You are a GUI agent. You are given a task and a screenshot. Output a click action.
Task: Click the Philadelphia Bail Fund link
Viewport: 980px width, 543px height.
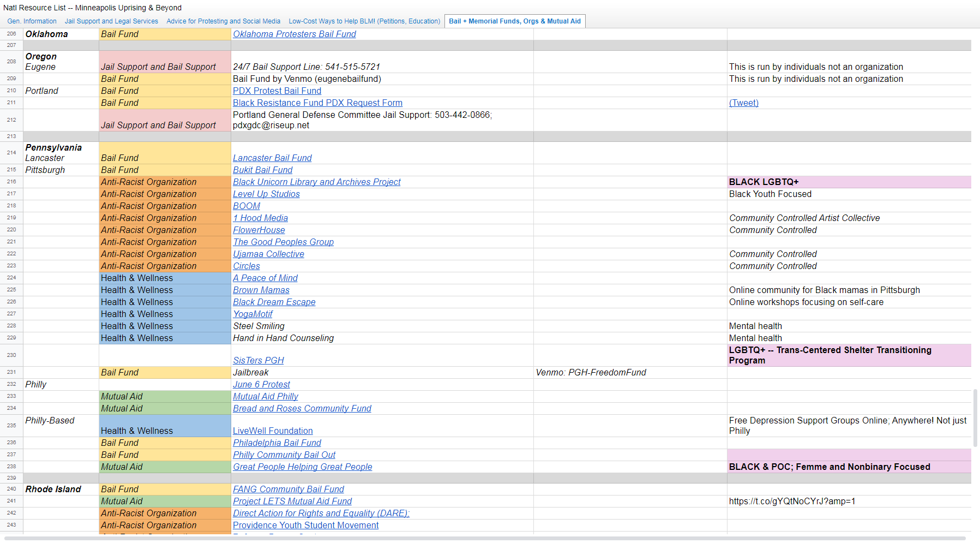point(277,443)
